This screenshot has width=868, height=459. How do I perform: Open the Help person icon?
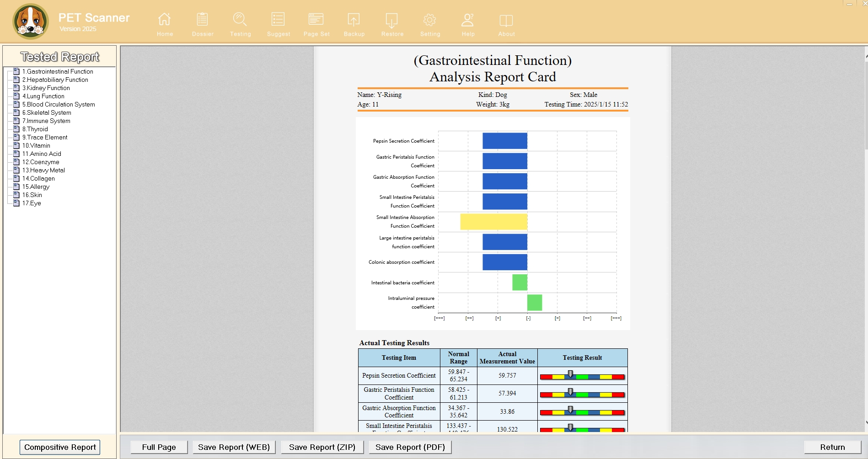pos(468,20)
